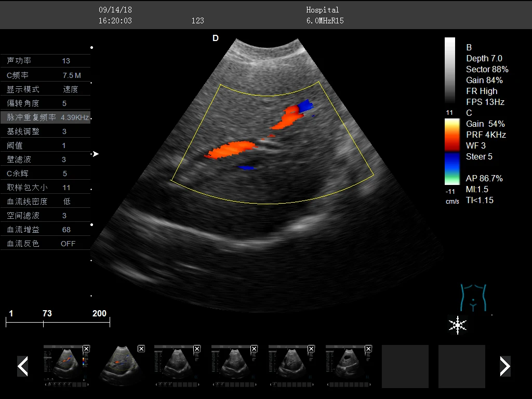532x399 pixels.
Task: Click the focus position arrow marker
Action: [x=95, y=154]
